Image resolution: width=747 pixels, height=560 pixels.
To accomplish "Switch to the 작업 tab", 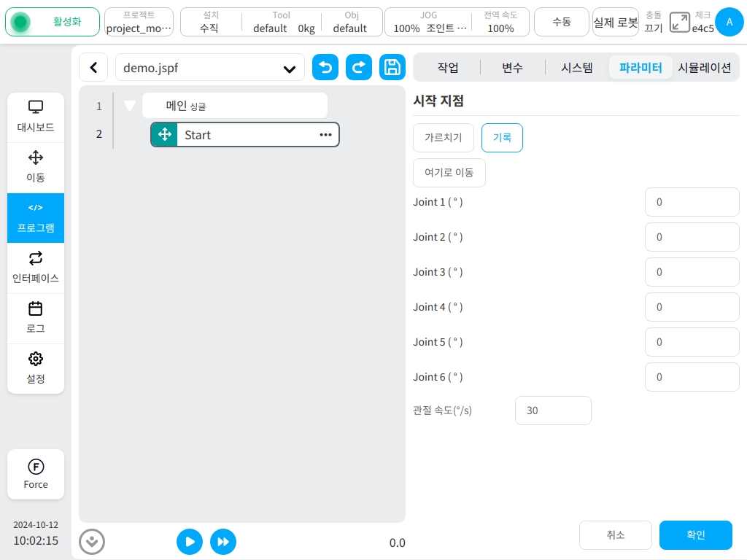I will (448, 68).
